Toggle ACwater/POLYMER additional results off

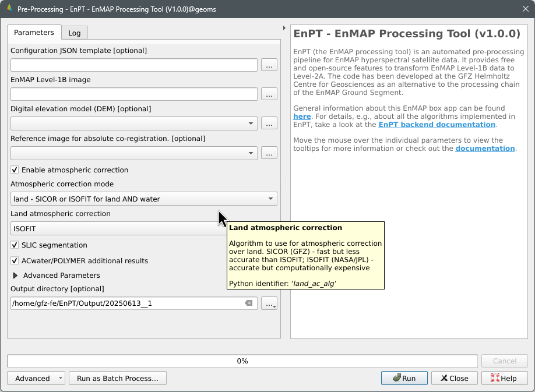[x=14, y=260]
